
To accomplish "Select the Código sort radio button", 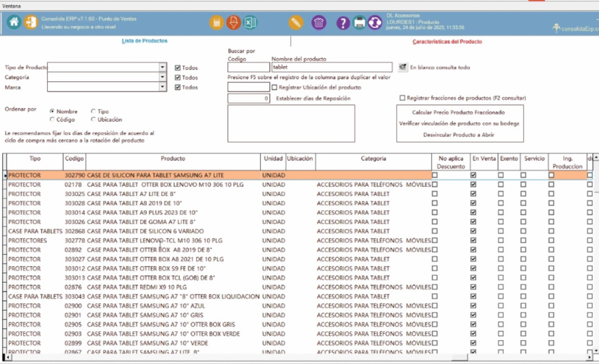I will point(53,119).
